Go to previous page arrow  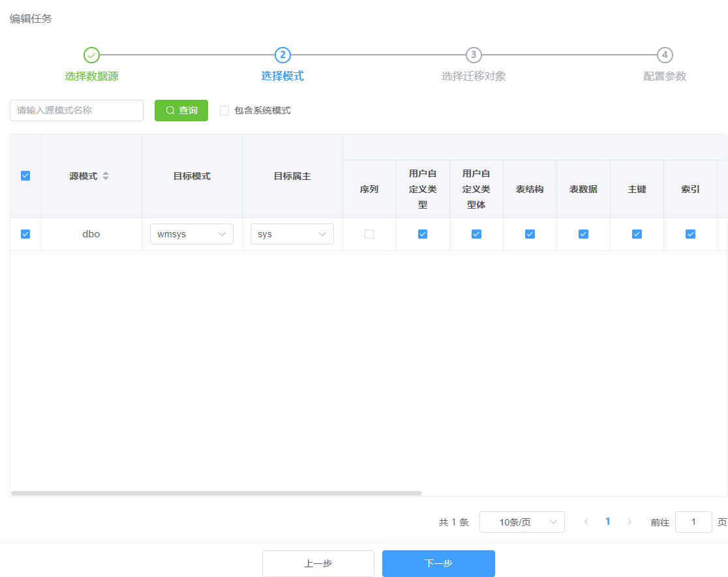(x=586, y=522)
